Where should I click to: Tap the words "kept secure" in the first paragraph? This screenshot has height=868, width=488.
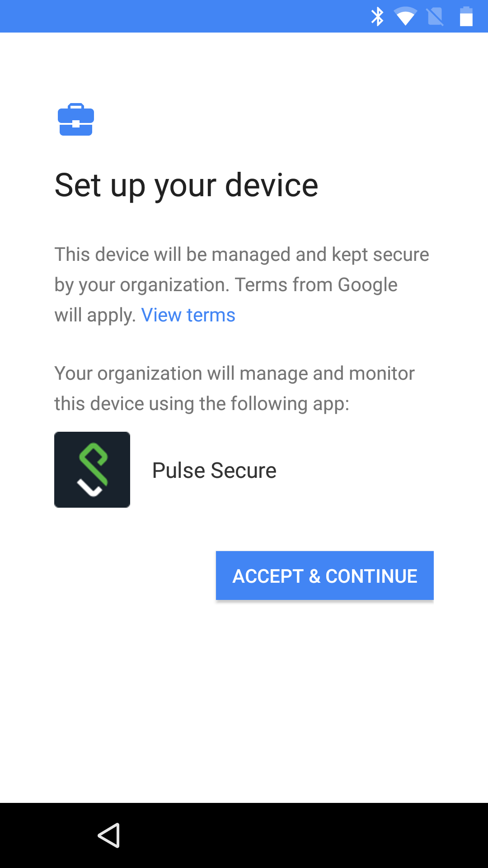click(380, 255)
